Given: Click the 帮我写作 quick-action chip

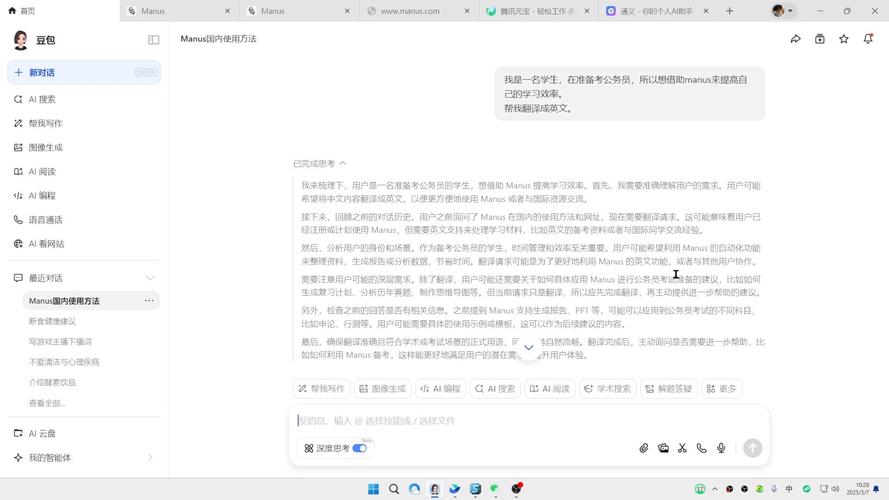Looking at the screenshot, I should pos(321,388).
